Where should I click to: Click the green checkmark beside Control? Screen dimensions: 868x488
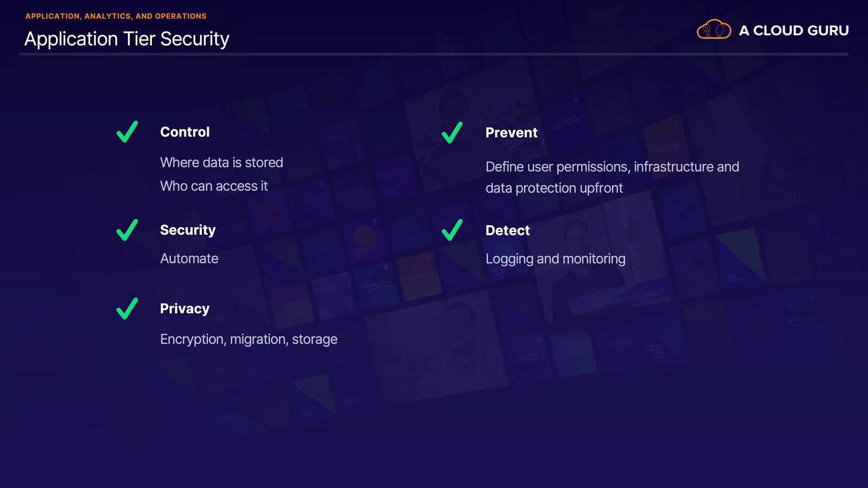(127, 132)
